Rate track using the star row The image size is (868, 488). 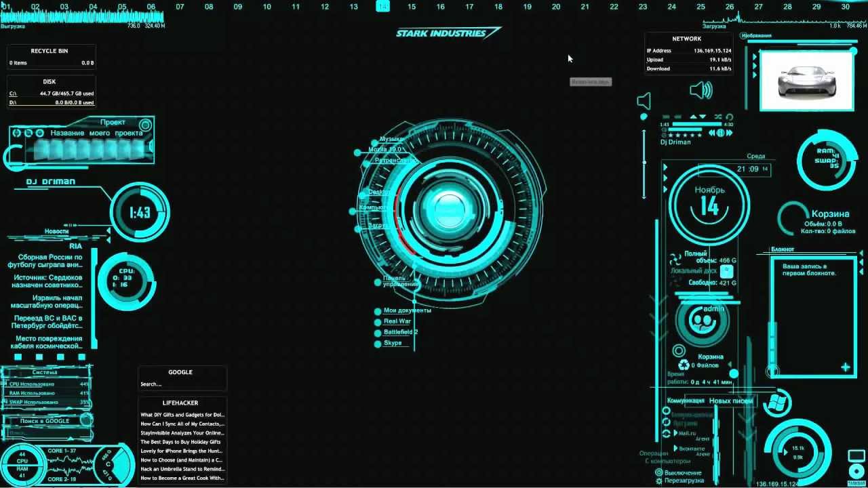coord(685,135)
